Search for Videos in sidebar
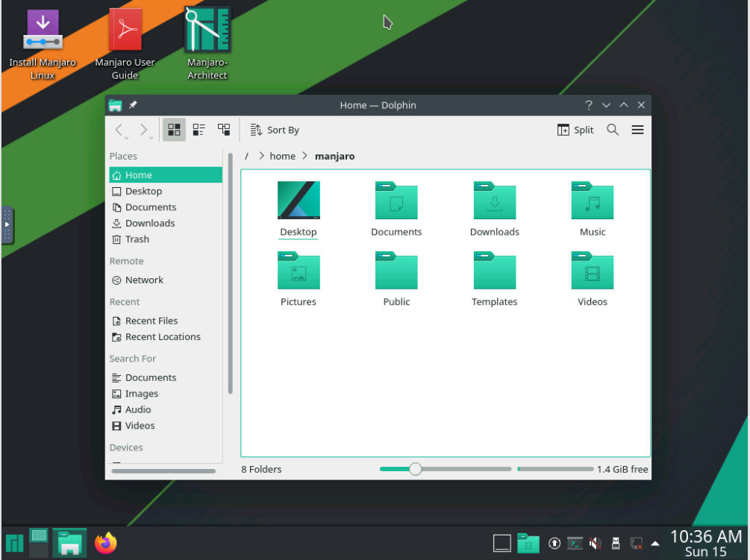 (166, 425)
